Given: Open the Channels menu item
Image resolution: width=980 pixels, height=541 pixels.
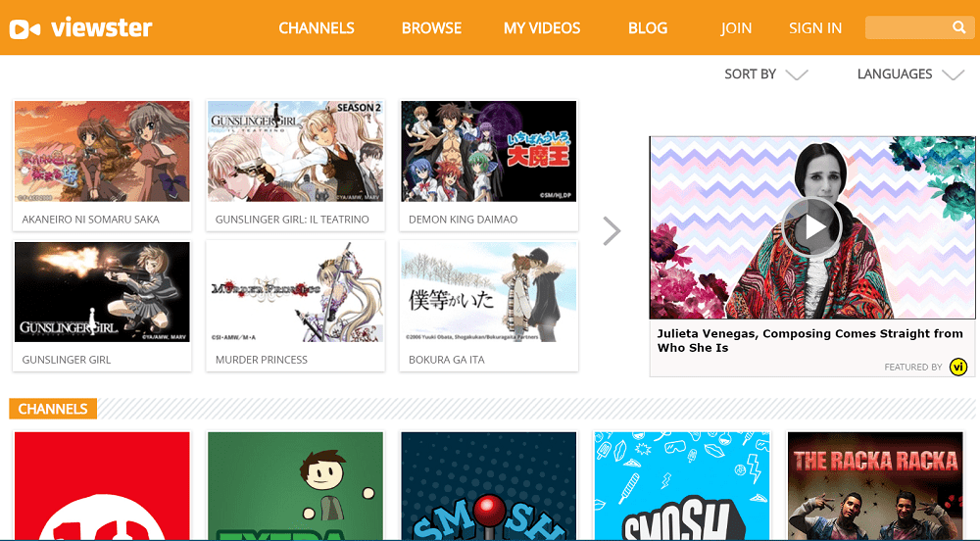Looking at the screenshot, I should [317, 28].
